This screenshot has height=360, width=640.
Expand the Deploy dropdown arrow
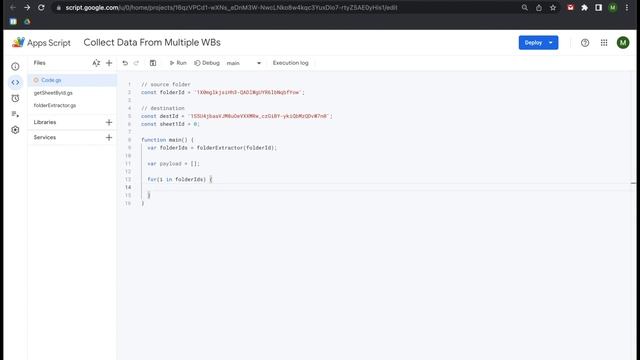tap(551, 42)
